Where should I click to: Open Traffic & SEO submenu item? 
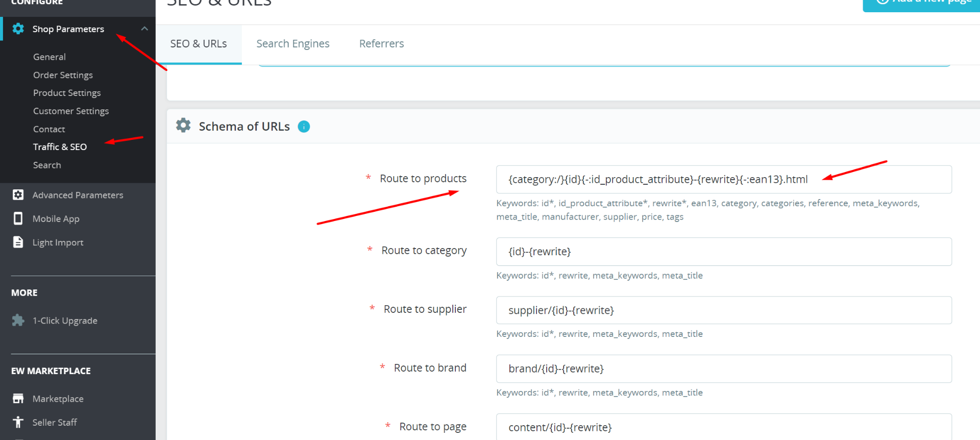[60, 147]
